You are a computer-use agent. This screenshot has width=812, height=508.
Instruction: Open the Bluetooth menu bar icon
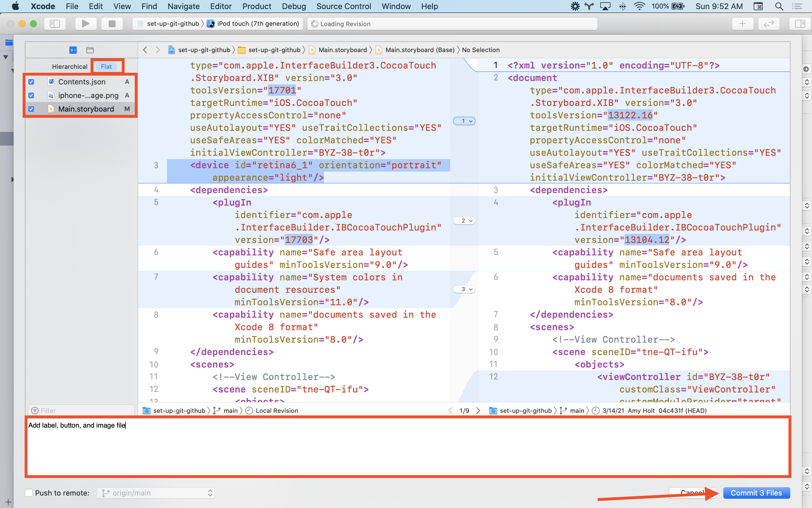click(622, 7)
